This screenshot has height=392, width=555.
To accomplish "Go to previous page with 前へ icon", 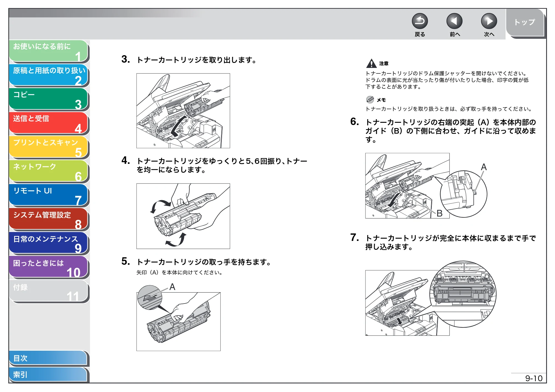I will pyautogui.click(x=454, y=21).
